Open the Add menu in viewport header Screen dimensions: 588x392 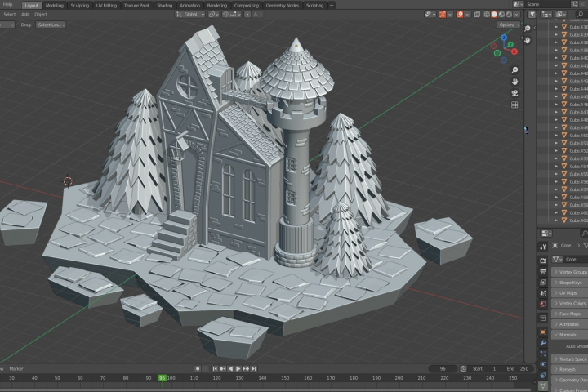click(25, 14)
